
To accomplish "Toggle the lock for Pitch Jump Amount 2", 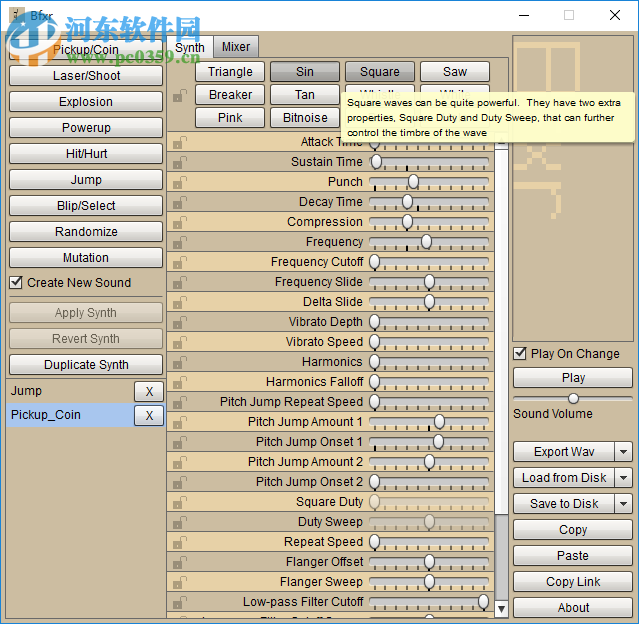I will click(x=180, y=462).
